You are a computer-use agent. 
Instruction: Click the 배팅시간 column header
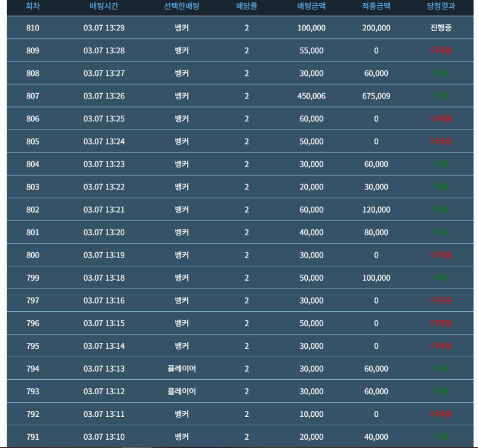[x=104, y=7]
